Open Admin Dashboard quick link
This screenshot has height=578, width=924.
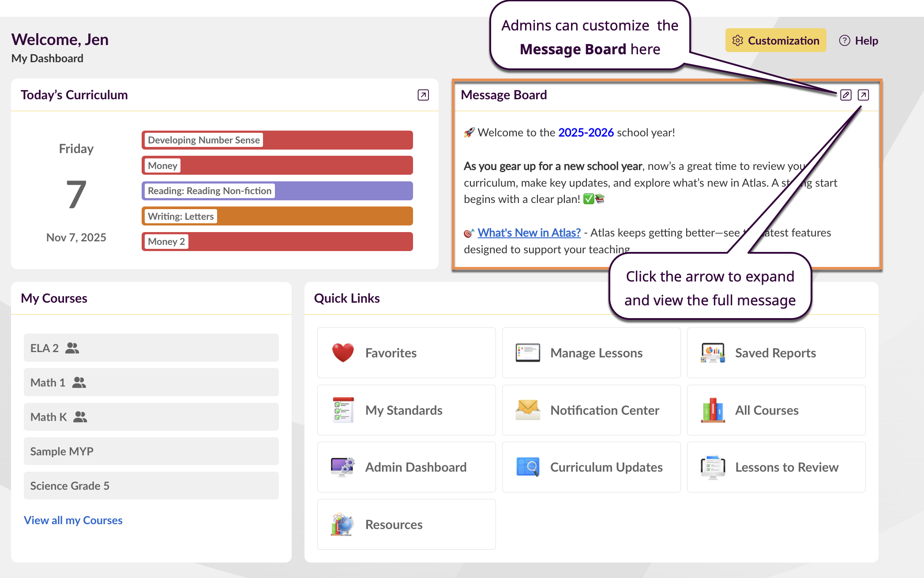(x=406, y=467)
